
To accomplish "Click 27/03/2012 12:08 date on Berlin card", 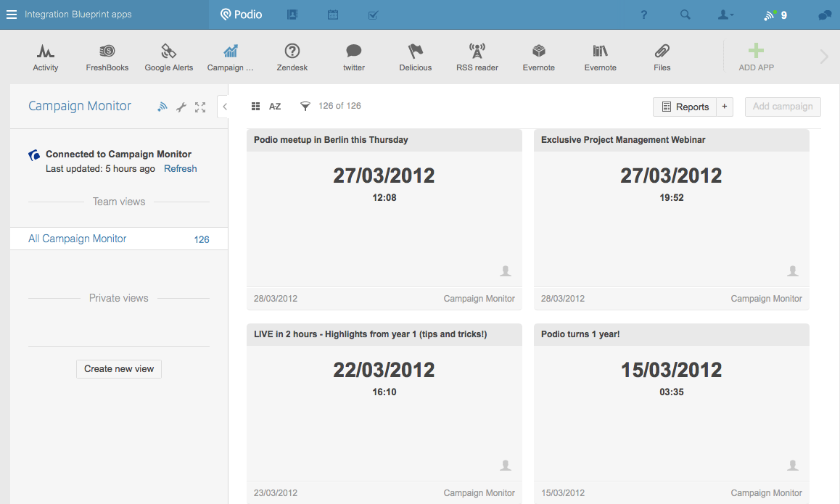I will [384, 183].
